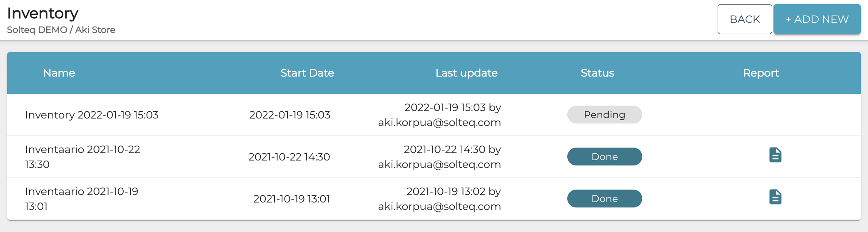Click the Pending status badge

(604, 115)
